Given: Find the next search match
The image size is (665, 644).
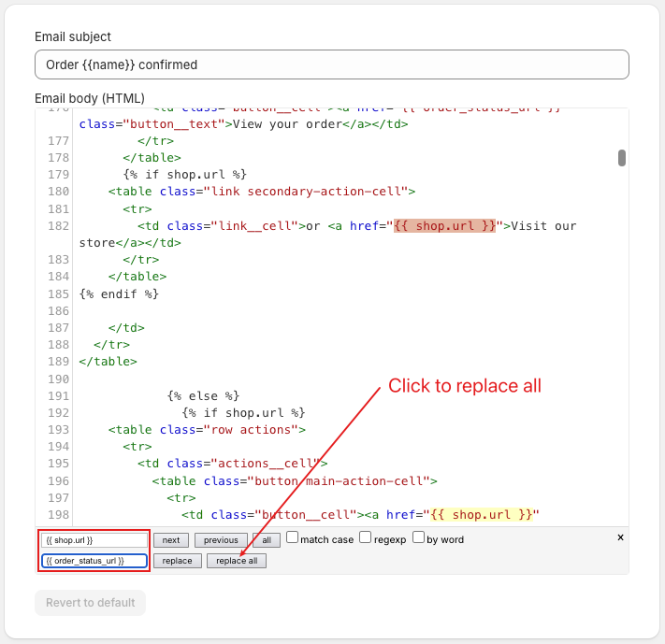Looking at the screenshot, I should [x=171, y=540].
